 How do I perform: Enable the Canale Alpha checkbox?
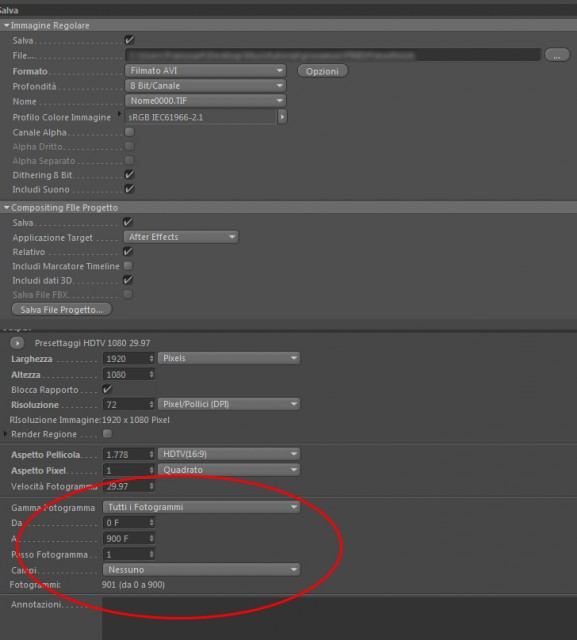pos(129,132)
